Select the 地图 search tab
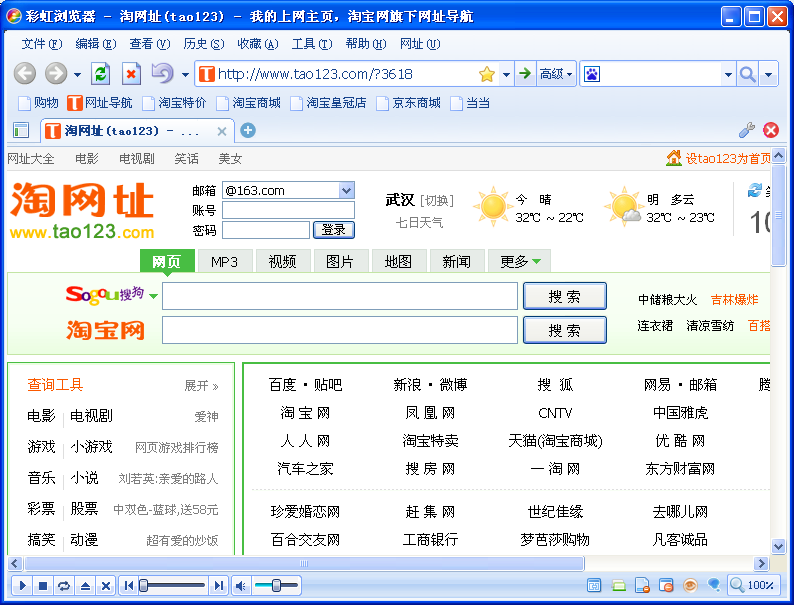794x605 pixels. tap(398, 261)
